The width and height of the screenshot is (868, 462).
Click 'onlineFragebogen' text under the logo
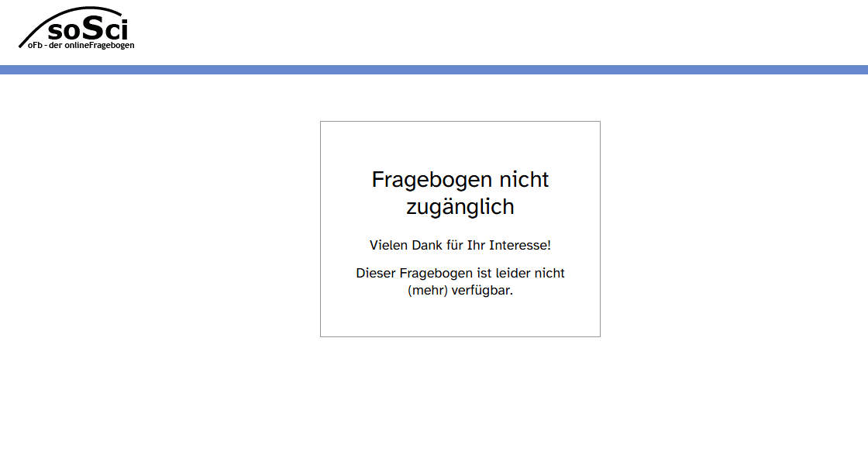point(105,45)
